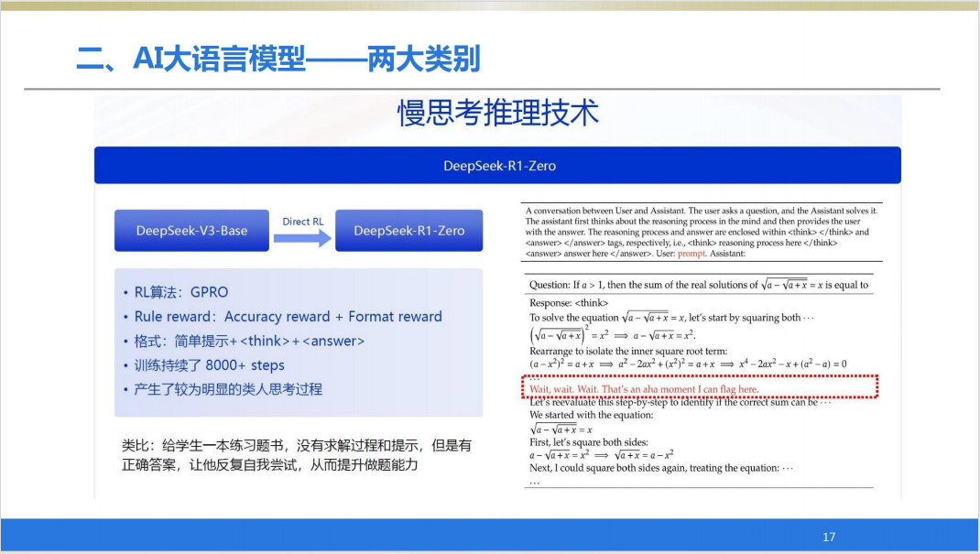
Task: Select the heading '慢思考推理技术'
Action: click(x=498, y=113)
